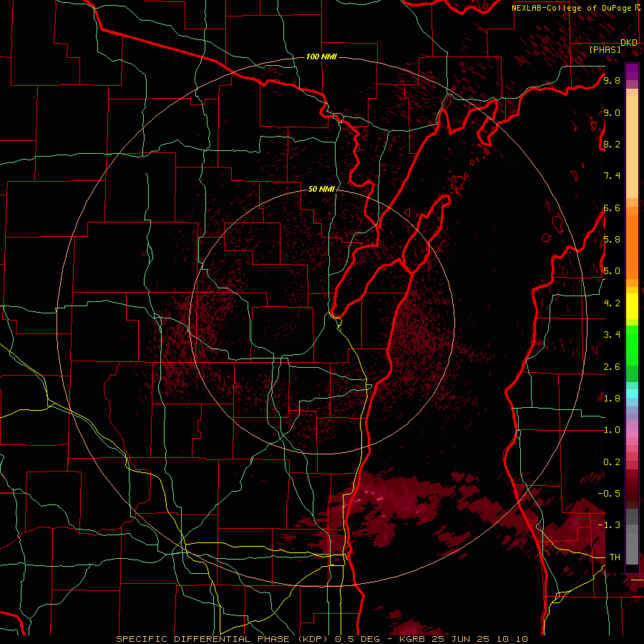Screen dimensions: 644x644
Task: Click the 0.2 value on color scale
Action: pos(612,462)
